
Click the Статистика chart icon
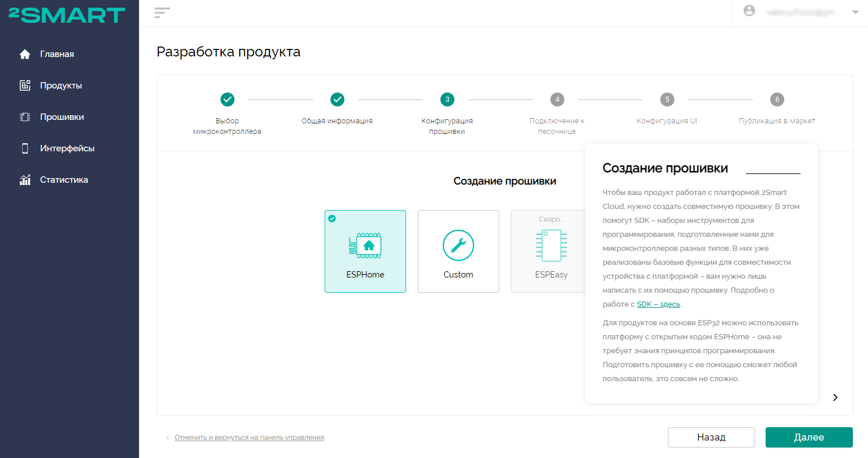pyautogui.click(x=24, y=180)
